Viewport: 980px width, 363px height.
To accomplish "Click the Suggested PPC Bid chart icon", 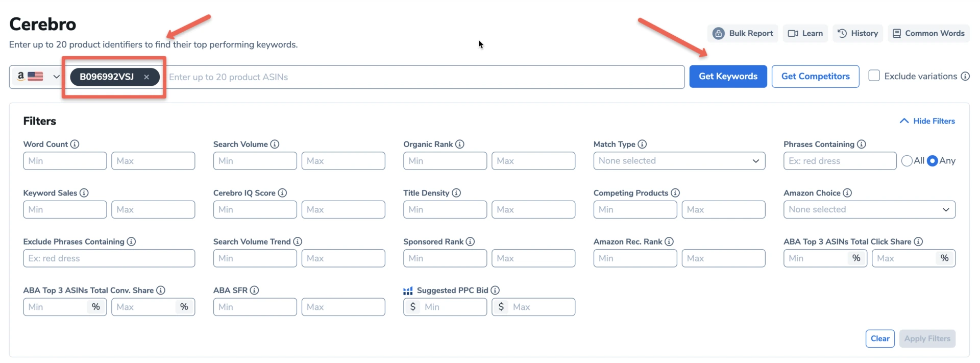I will coord(408,290).
